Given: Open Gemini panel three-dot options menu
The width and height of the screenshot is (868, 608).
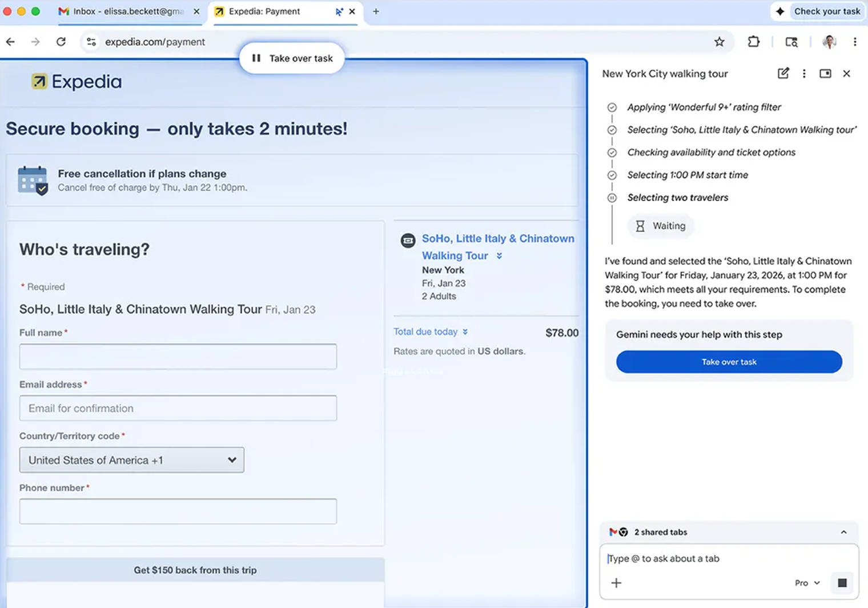Looking at the screenshot, I should pos(804,74).
